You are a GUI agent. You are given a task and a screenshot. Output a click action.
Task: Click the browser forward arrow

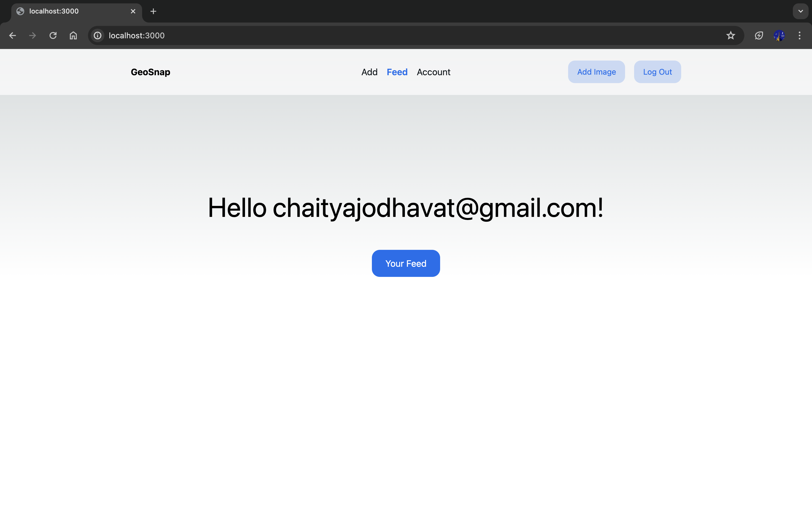pos(32,35)
